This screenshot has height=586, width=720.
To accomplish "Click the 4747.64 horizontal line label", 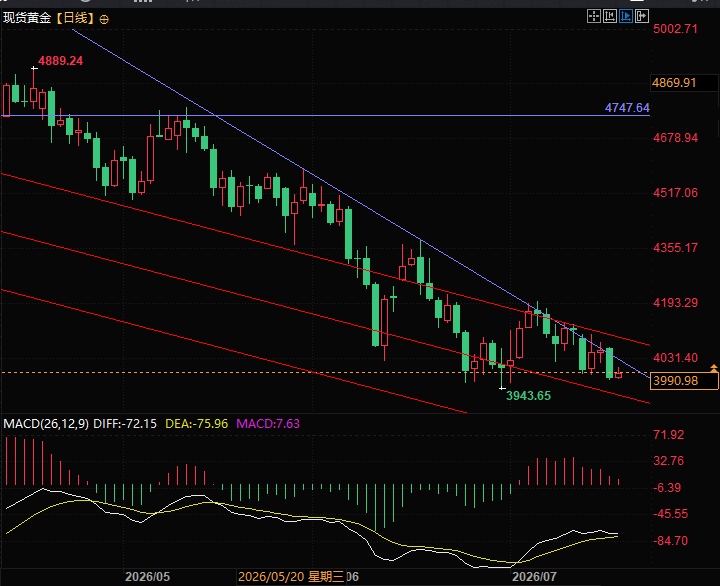I will 627,108.
